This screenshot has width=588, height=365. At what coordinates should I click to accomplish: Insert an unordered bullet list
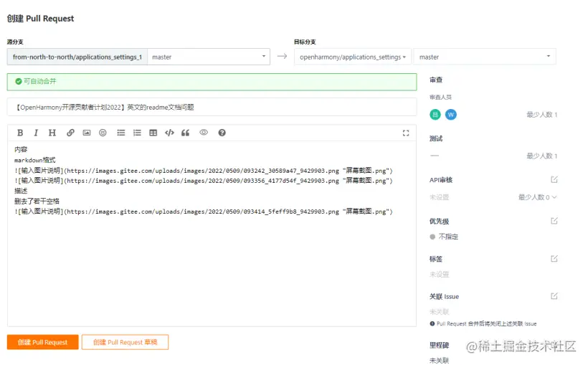click(x=120, y=133)
